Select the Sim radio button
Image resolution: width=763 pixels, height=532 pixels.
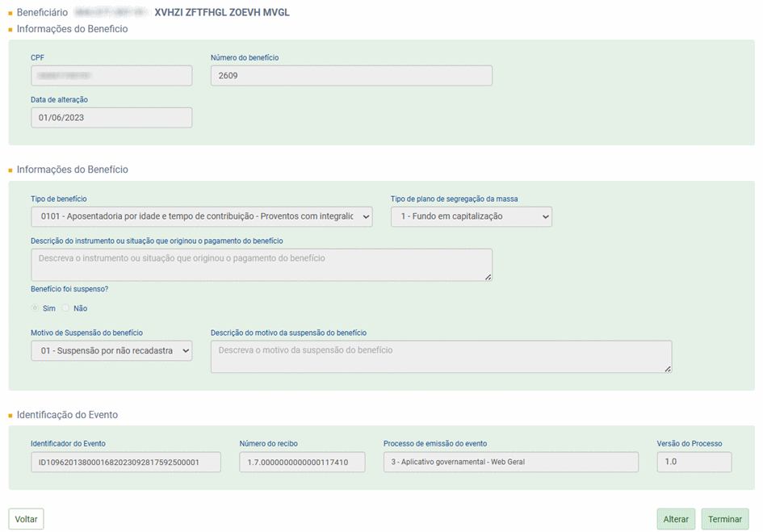[35, 308]
